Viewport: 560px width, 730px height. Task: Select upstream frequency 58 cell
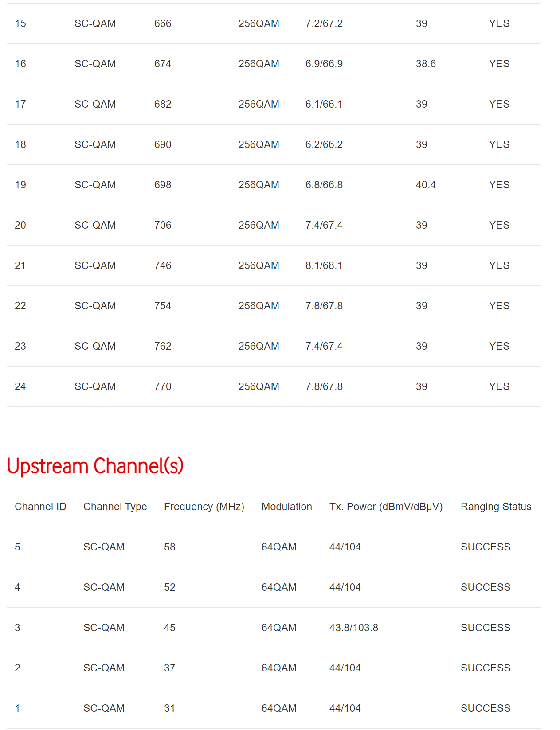170,547
